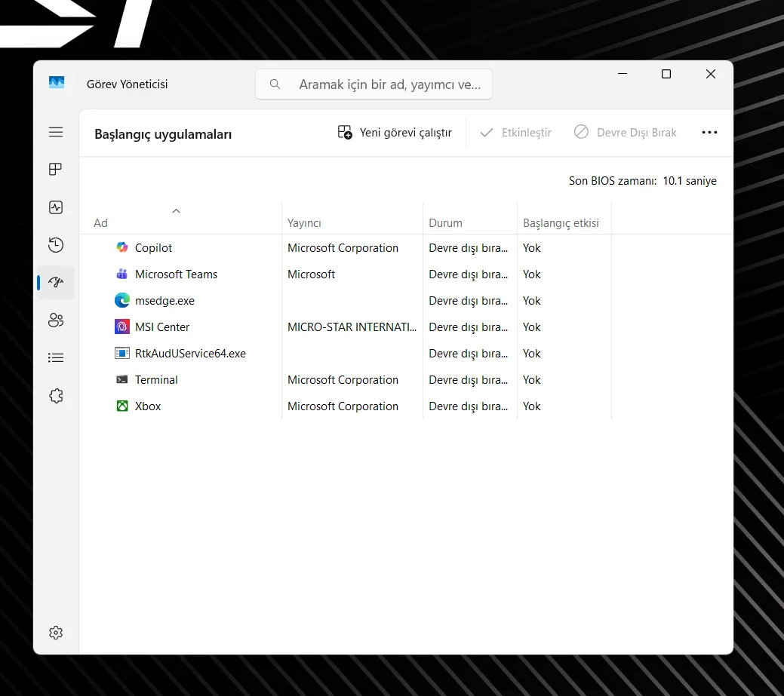
Task: Select the Terminal row name
Action: coord(156,380)
